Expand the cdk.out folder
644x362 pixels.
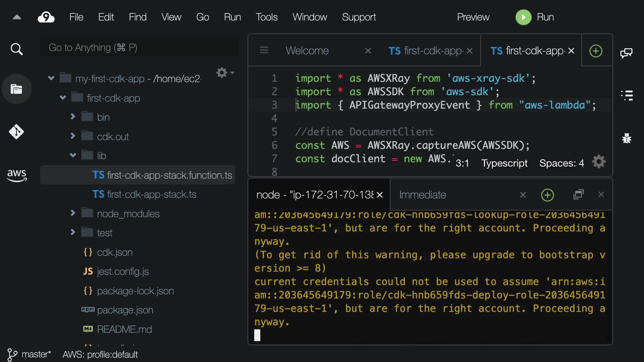click(x=73, y=136)
